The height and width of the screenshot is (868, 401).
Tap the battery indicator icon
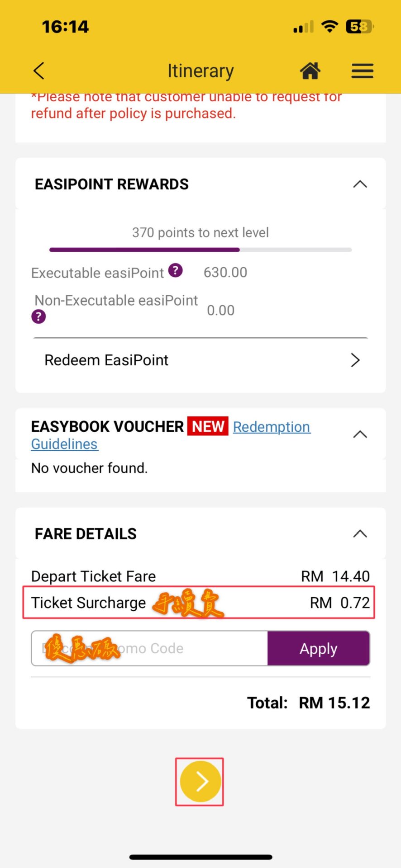point(359,27)
